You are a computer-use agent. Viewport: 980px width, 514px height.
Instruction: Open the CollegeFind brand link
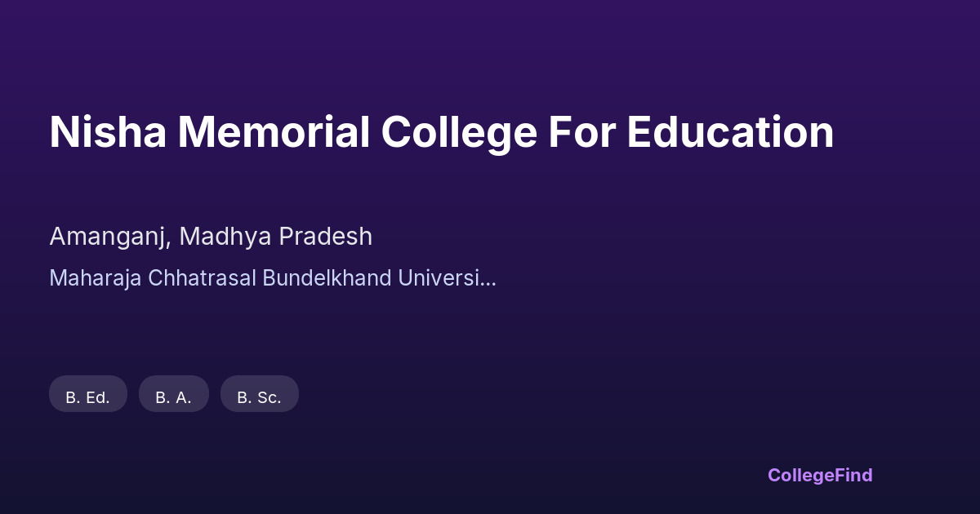(820, 475)
